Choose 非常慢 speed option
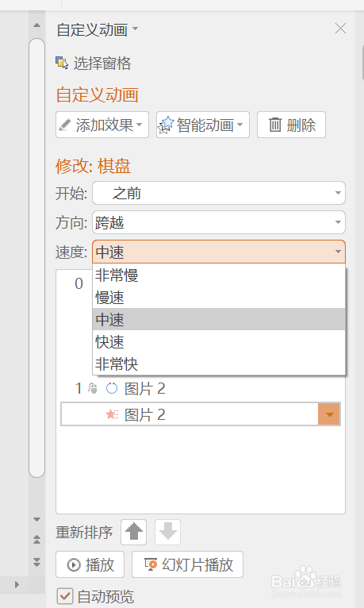Viewport: 364px width, 608px height. click(219, 275)
